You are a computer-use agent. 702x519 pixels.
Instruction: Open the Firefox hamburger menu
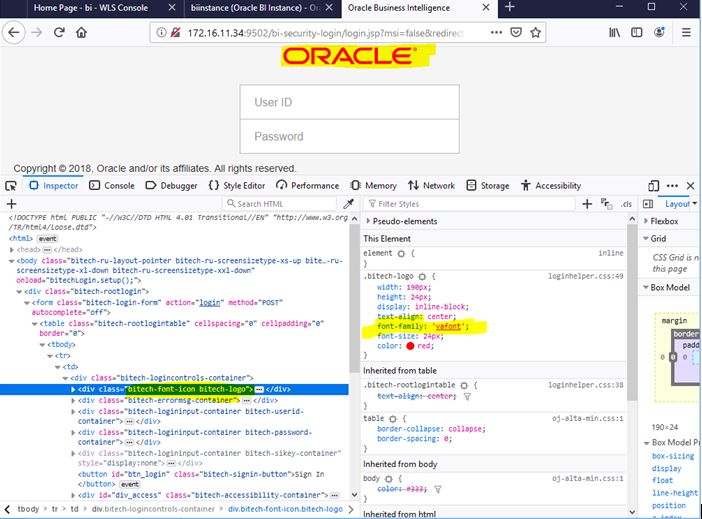[686, 32]
